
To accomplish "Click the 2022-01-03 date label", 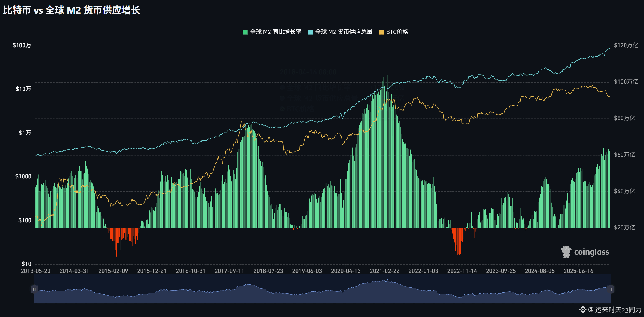I will [423, 271].
